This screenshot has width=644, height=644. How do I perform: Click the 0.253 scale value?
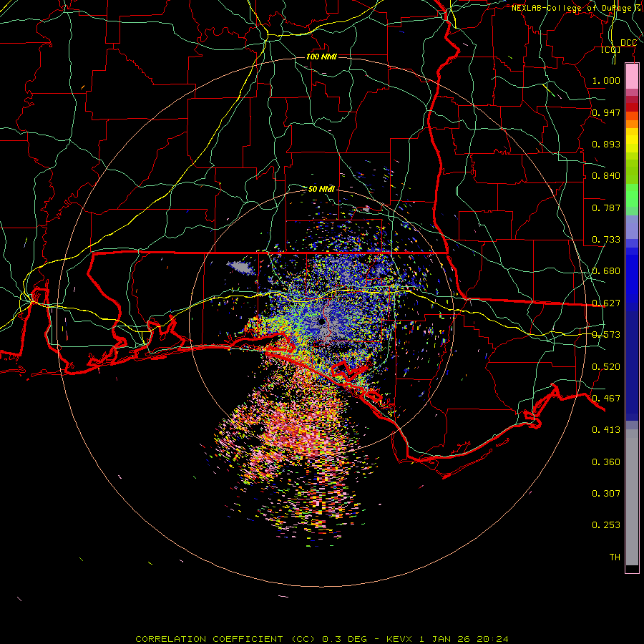point(606,525)
